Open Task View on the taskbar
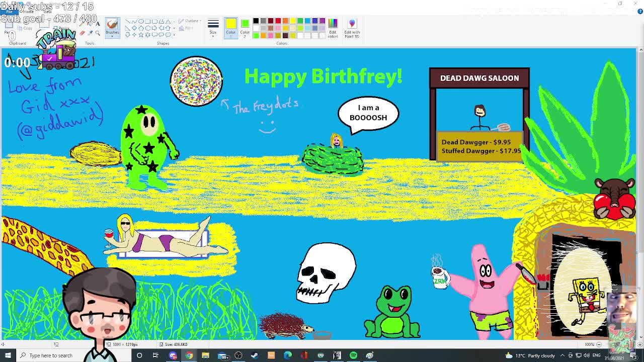The image size is (644, 362). (x=155, y=355)
